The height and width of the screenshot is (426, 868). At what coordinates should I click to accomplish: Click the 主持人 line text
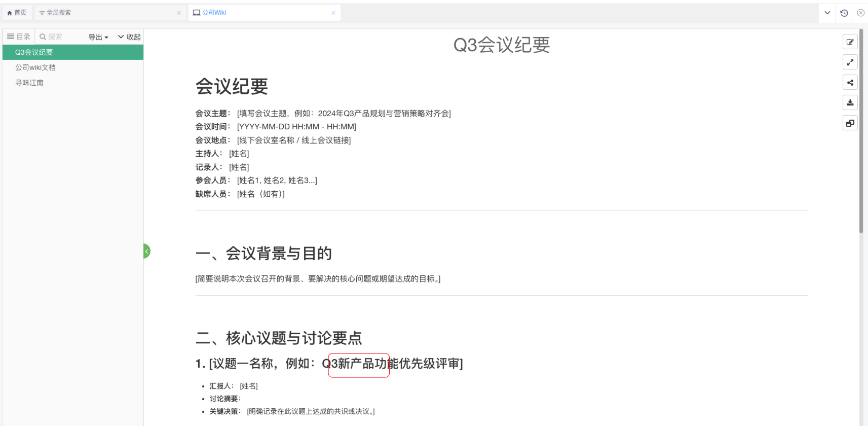click(x=222, y=154)
